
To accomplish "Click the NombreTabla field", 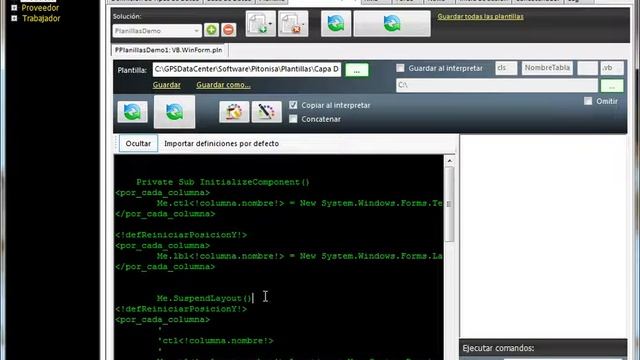I will point(547,68).
